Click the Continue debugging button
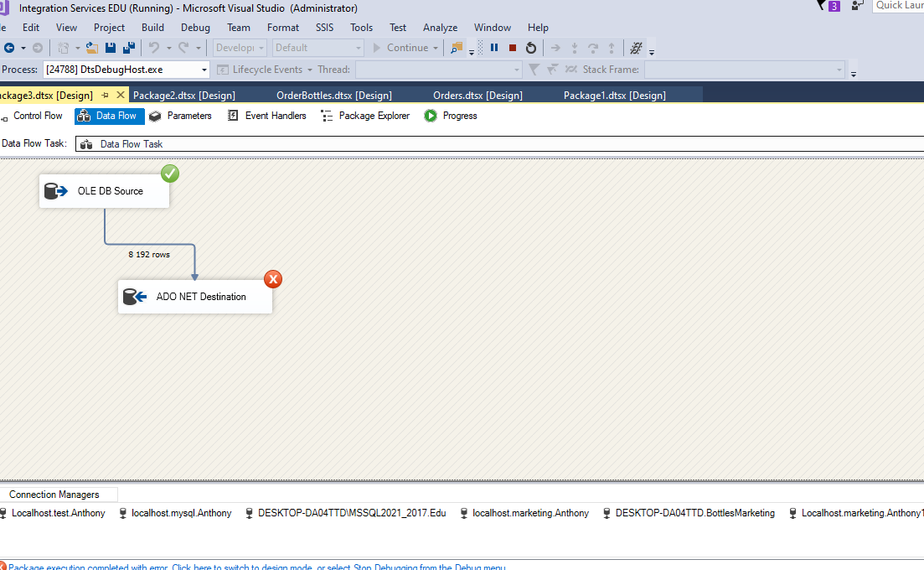The width and height of the screenshot is (924, 570). point(400,48)
